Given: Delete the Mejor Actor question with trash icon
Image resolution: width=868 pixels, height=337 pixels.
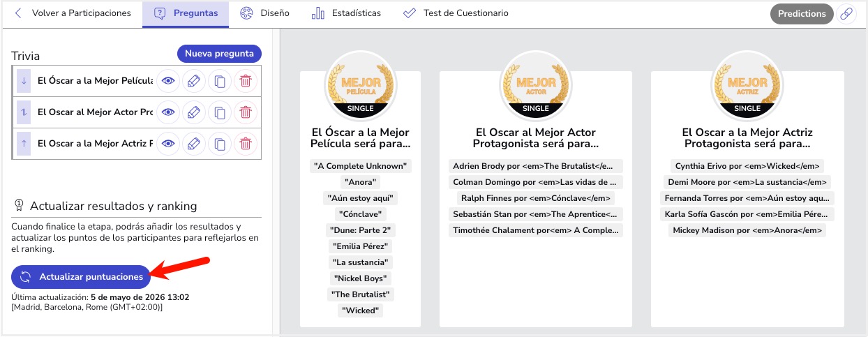Looking at the screenshot, I should [246, 112].
